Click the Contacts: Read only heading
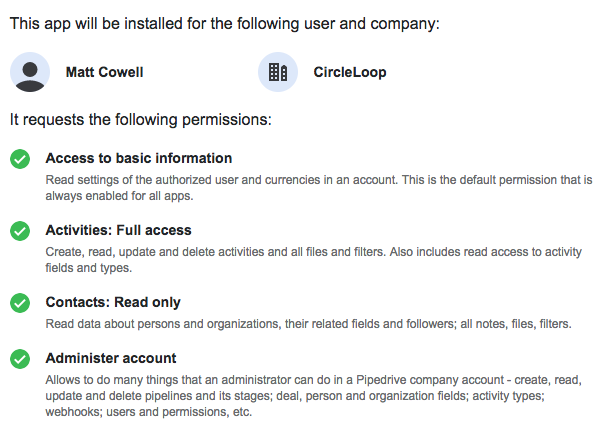613x430 pixels. click(113, 302)
